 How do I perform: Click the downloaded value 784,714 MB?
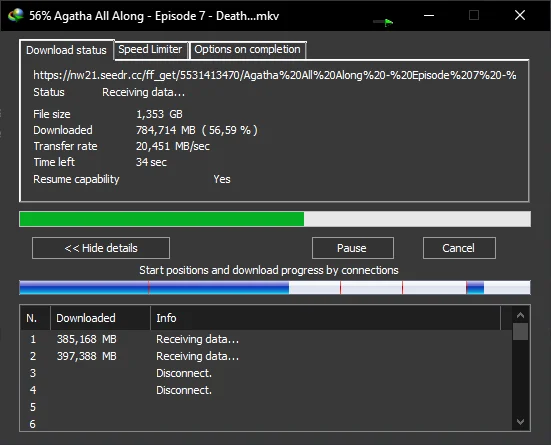pyautogui.click(x=197, y=130)
